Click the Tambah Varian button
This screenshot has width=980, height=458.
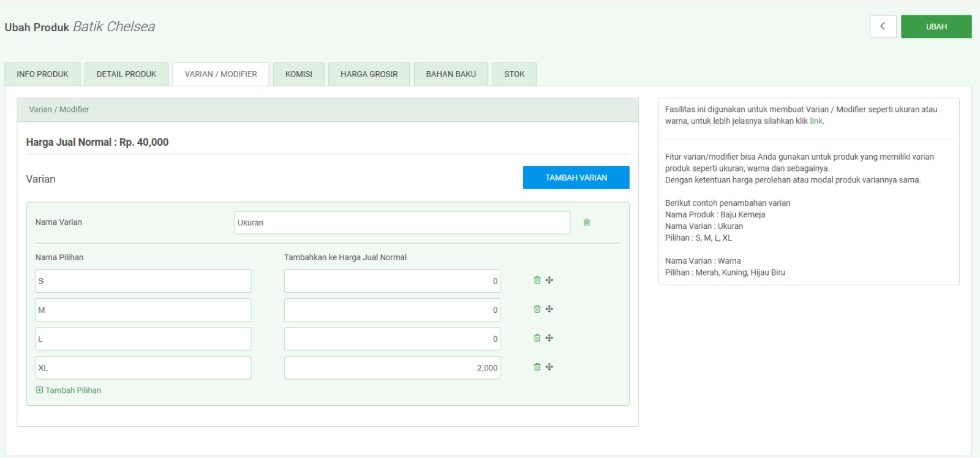pyautogui.click(x=576, y=178)
